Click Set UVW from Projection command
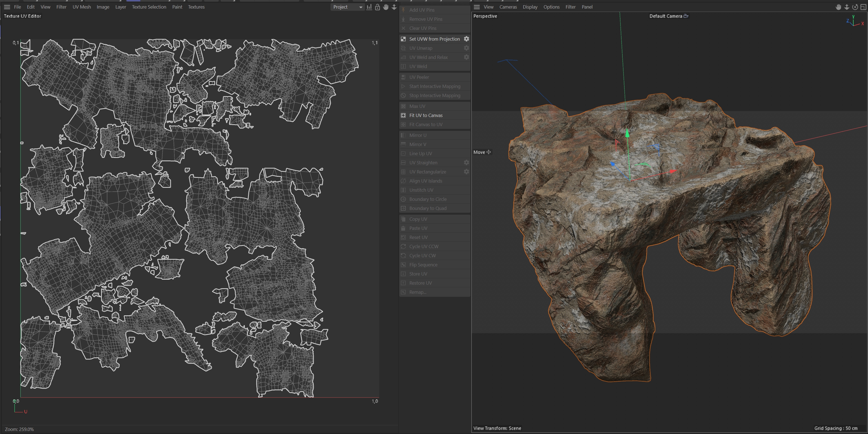The height and width of the screenshot is (434, 868). point(434,39)
